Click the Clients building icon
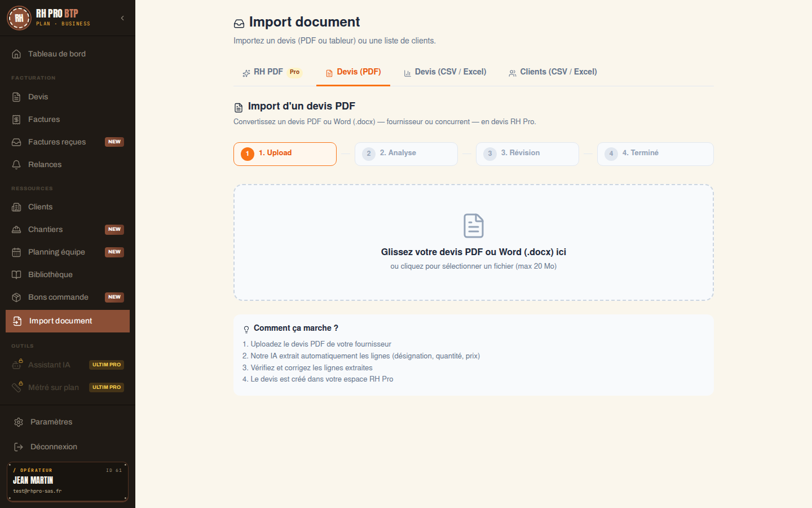 pos(16,207)
